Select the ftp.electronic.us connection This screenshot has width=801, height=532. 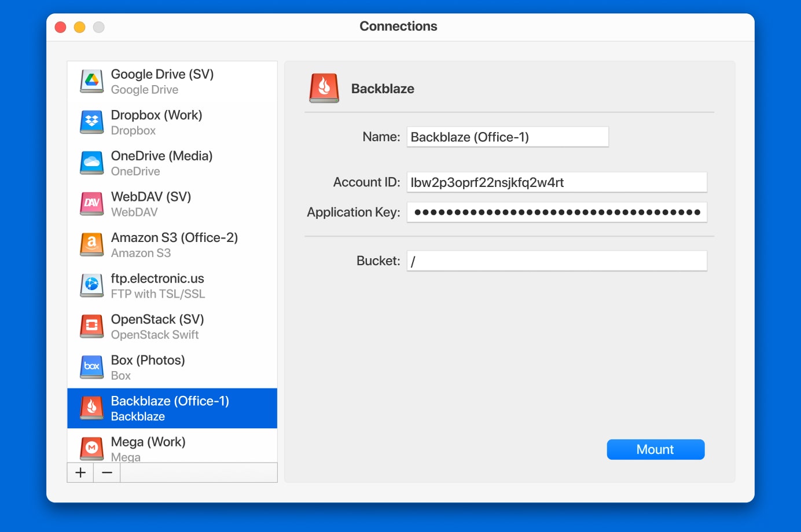172,285
